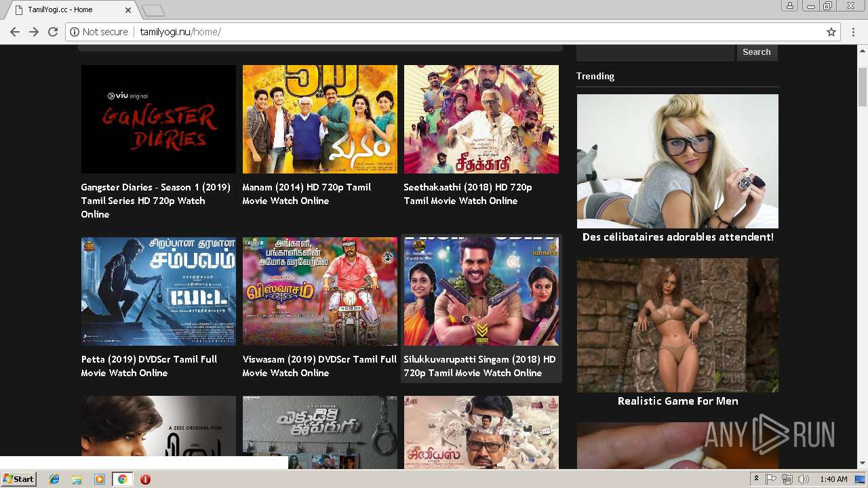Open Manam (2014) poster thumbnail
The width and height of the screenshot is (868, 488).
pyautogui.click(x=320, y=119)
